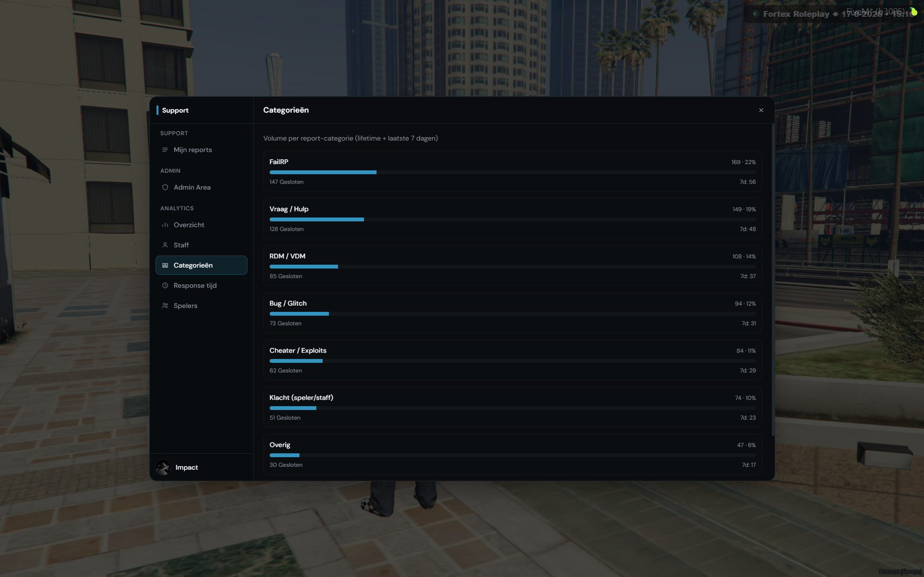Open Mijn reports in the sidebar
Screen dimensions: 924x577
tap(201, 150)
